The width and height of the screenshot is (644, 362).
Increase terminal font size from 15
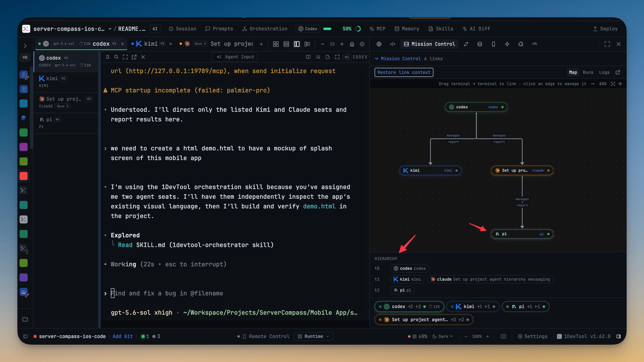coord(342,44)
